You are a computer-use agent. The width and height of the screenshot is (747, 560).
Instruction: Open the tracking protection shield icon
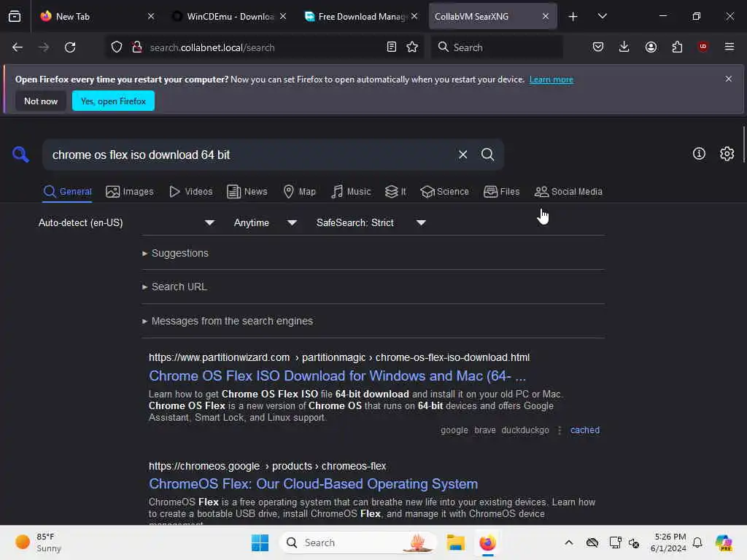click(117, 47)
